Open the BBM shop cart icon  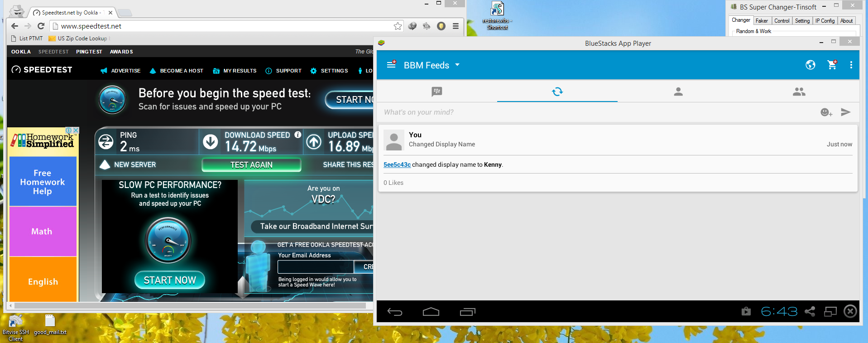pos(832,65)
